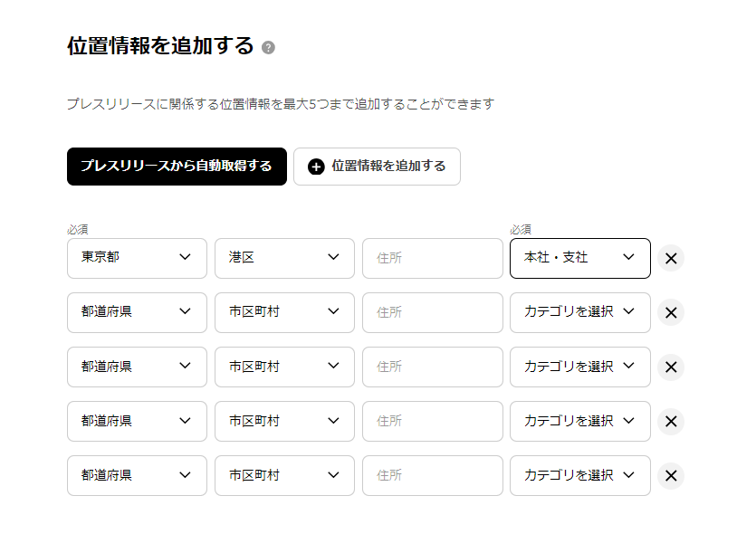This screenshot has height=553, width=756.
Task: Open fourth row 市区町村 dropdown
Action: click(284, 421)
